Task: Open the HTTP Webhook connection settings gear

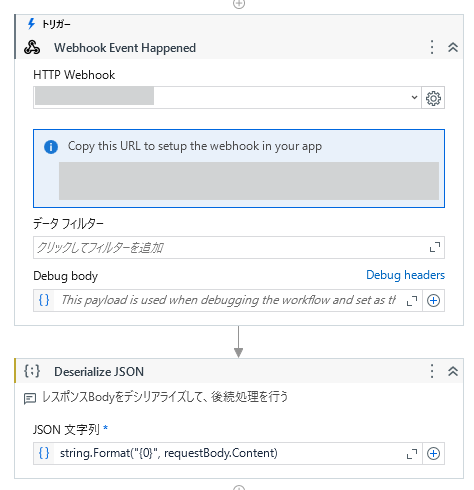Action: pyautogui.click(x=433, y=98)
